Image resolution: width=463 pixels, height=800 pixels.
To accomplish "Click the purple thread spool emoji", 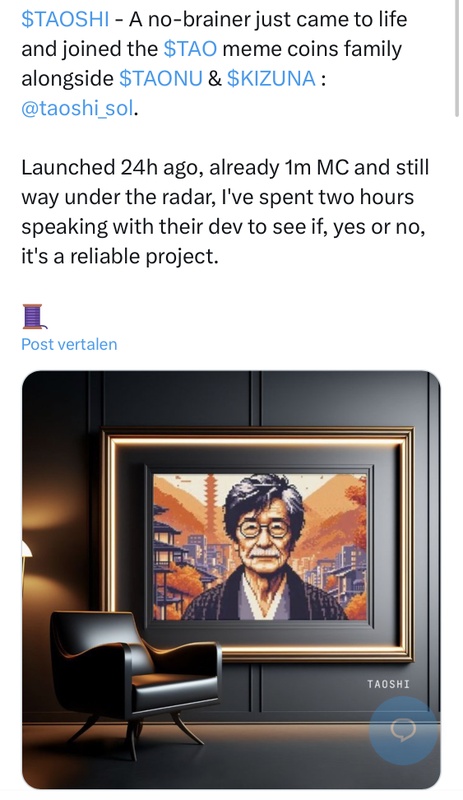I will (34, 316).
